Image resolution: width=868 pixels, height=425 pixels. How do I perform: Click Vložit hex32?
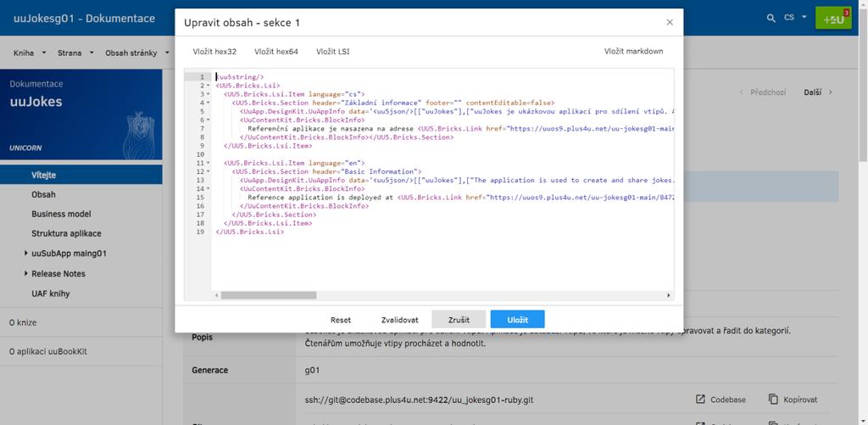tap(214, 52)
